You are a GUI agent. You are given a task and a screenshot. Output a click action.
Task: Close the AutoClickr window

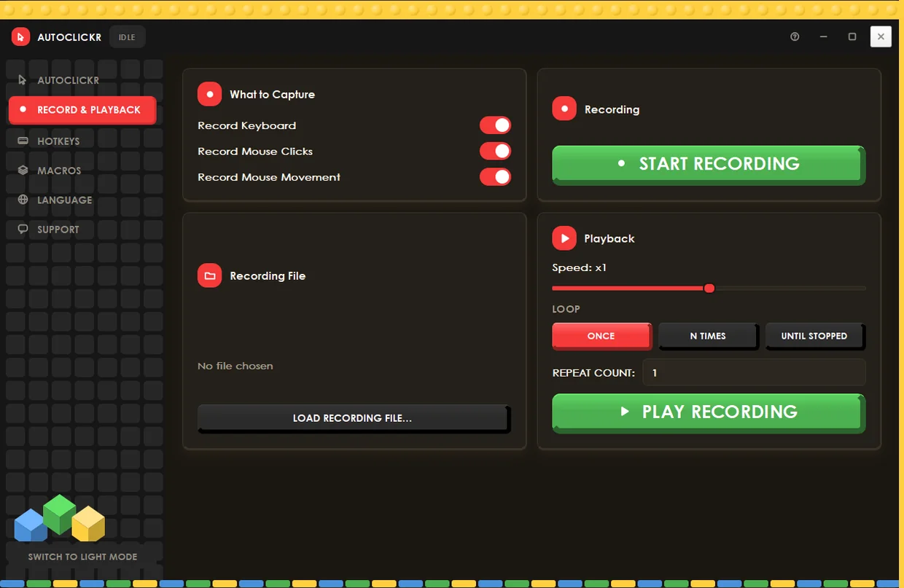pos(881,36)
